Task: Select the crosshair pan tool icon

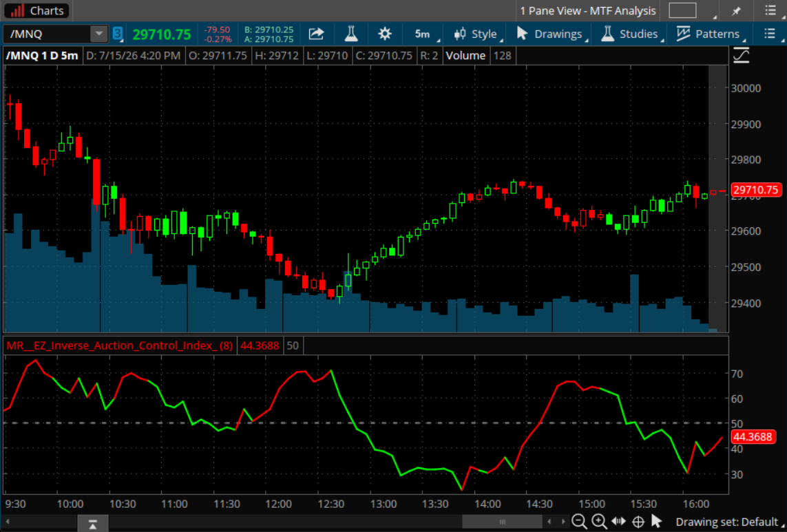Action: point(638,522)
